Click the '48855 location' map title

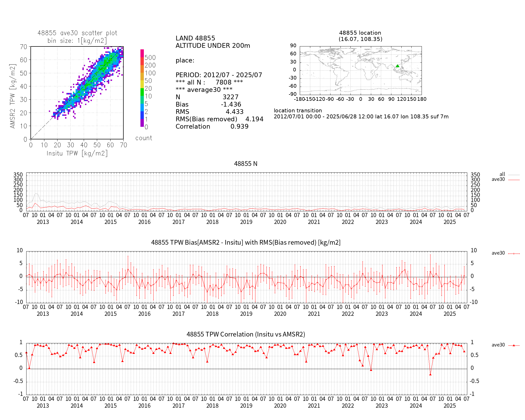point(360,33)
